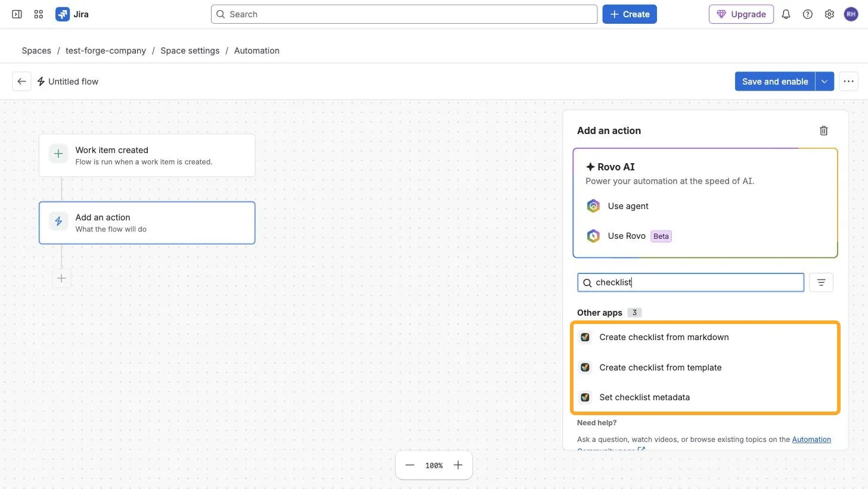Open the Spaces breadcrumb
The width and height of the screenshot is (868, 489).
click(36, 51)
